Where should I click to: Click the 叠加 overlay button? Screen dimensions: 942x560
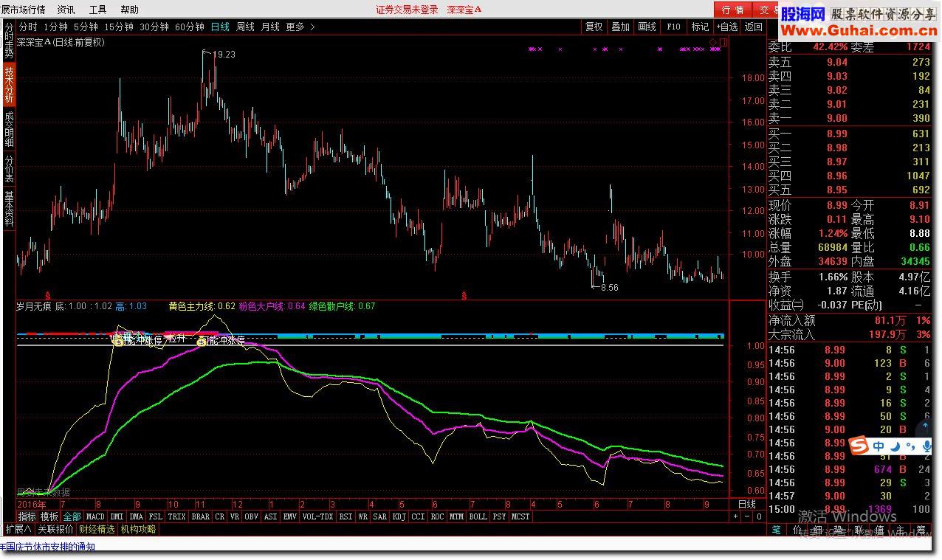tap(620, 27)
